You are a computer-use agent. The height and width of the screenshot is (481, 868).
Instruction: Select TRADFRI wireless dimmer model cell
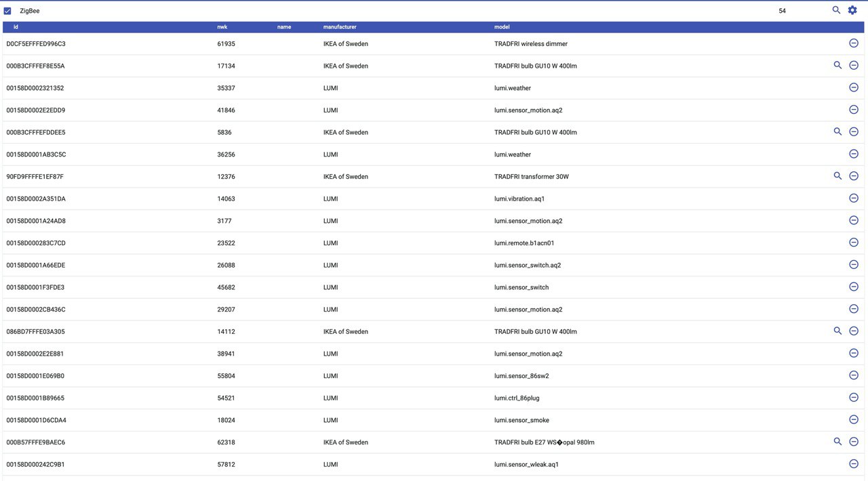531,43
